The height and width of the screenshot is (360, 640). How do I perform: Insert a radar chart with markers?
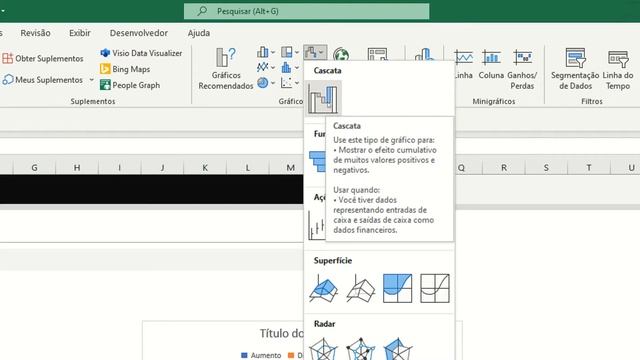coord(360,349)
